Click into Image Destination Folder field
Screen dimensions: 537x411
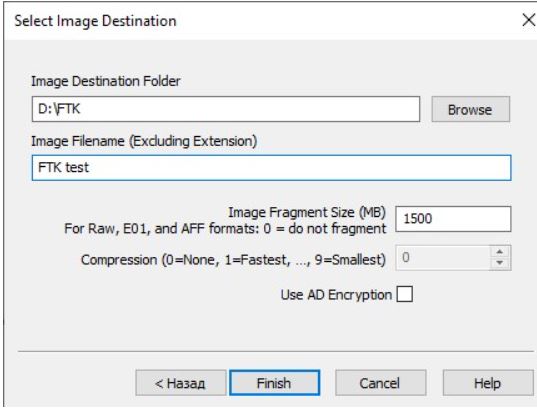click(x=226, y=109)
